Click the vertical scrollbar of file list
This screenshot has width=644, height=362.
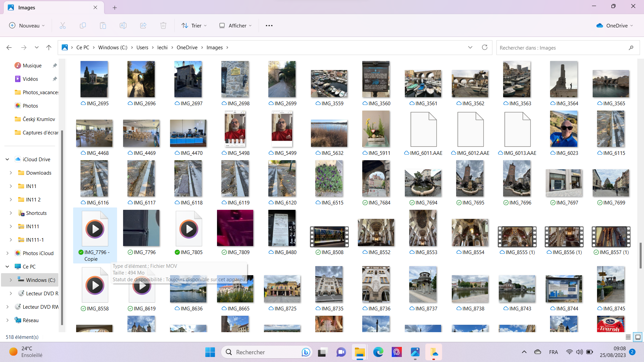(640, 255)
